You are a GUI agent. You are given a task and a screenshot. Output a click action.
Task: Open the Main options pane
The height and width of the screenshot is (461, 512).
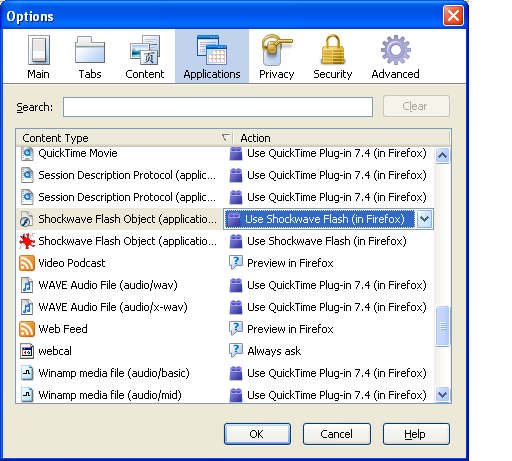click(38, 57)
